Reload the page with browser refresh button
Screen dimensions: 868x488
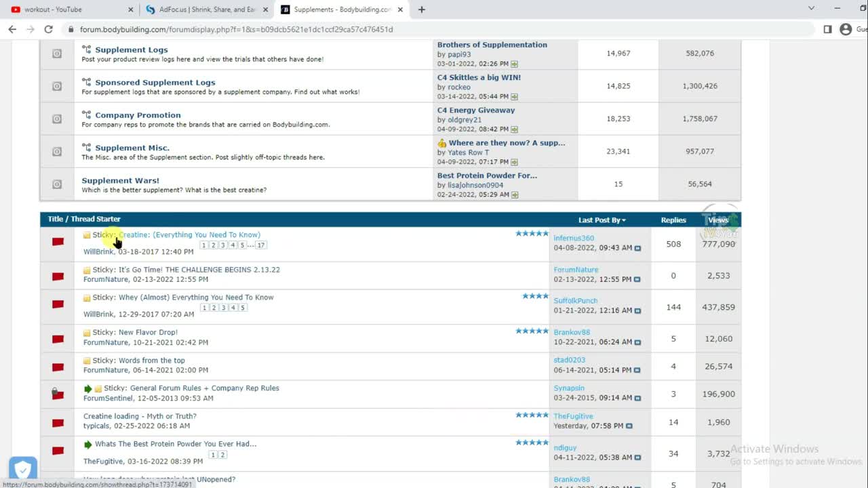pyautogui.click(x=48, y=29)
